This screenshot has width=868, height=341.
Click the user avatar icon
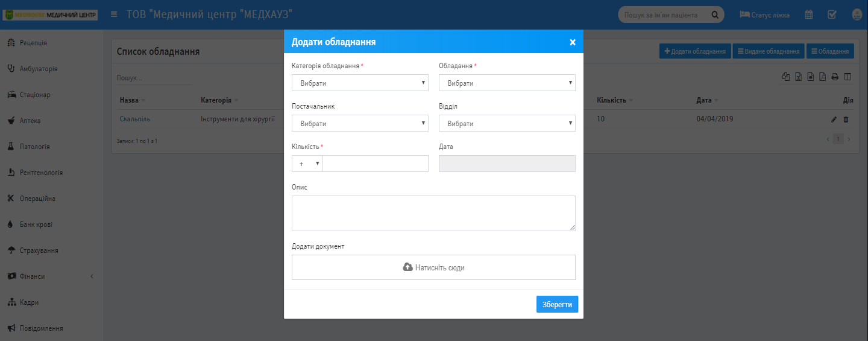857,14
